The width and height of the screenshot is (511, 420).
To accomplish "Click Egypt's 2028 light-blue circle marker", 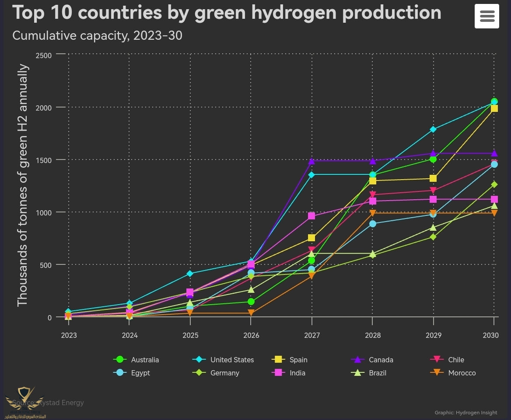I will [x=372, y=224].
